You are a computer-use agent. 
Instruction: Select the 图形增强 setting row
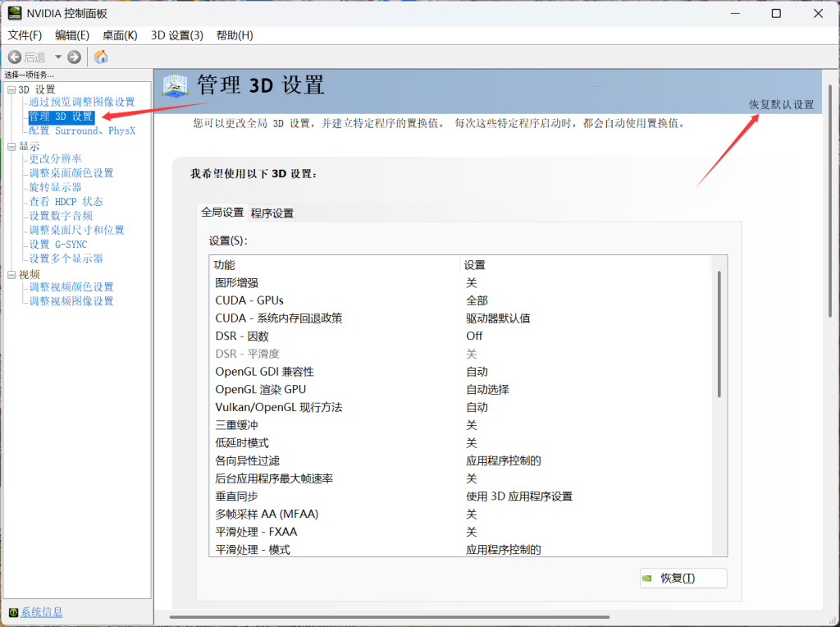pos(461,283)
